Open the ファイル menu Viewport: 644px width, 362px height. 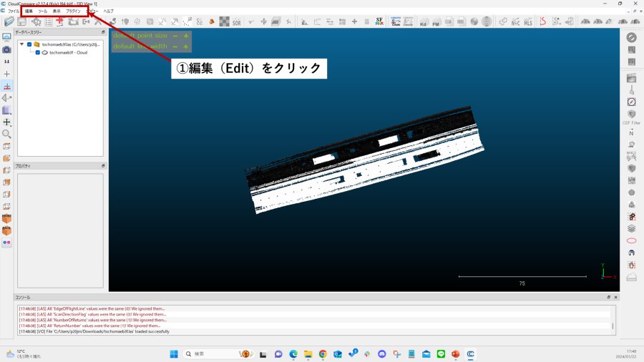point(13,11)
